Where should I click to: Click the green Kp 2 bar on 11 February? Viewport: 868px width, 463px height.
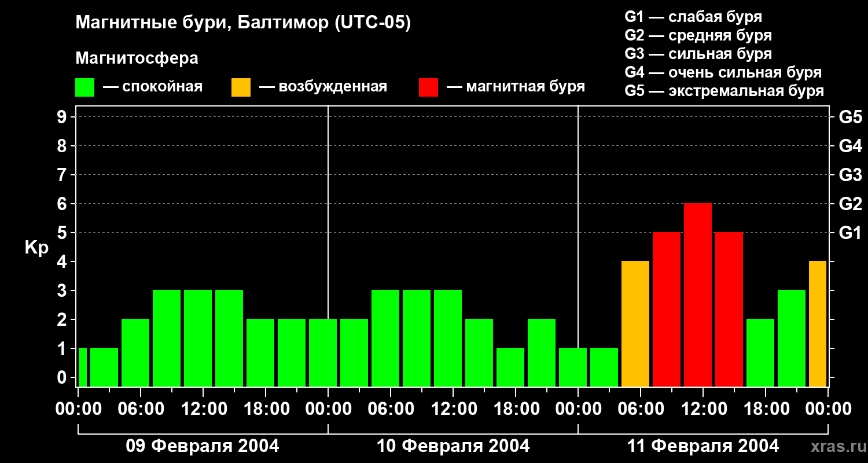[760, 353]
